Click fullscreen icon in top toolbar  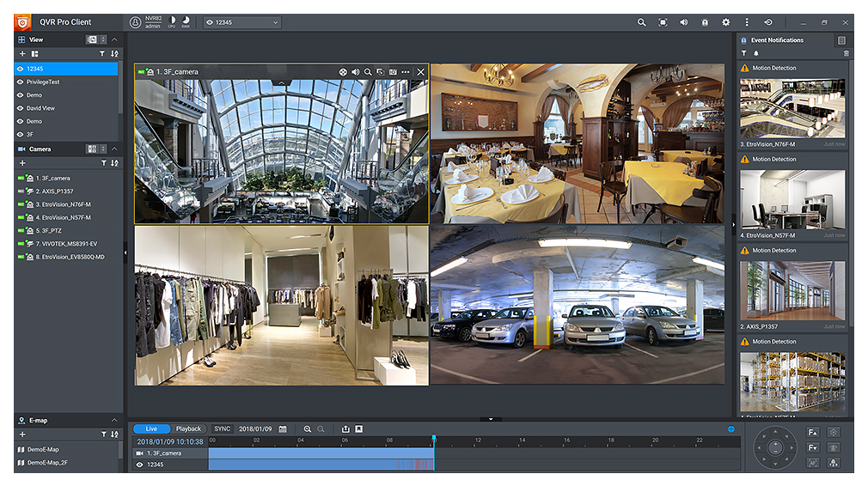(663, 22)
